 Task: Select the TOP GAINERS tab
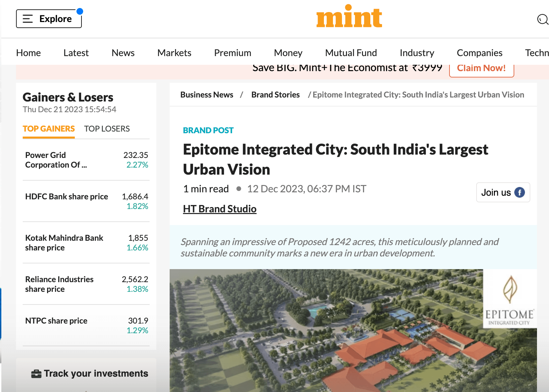[49, 129]
